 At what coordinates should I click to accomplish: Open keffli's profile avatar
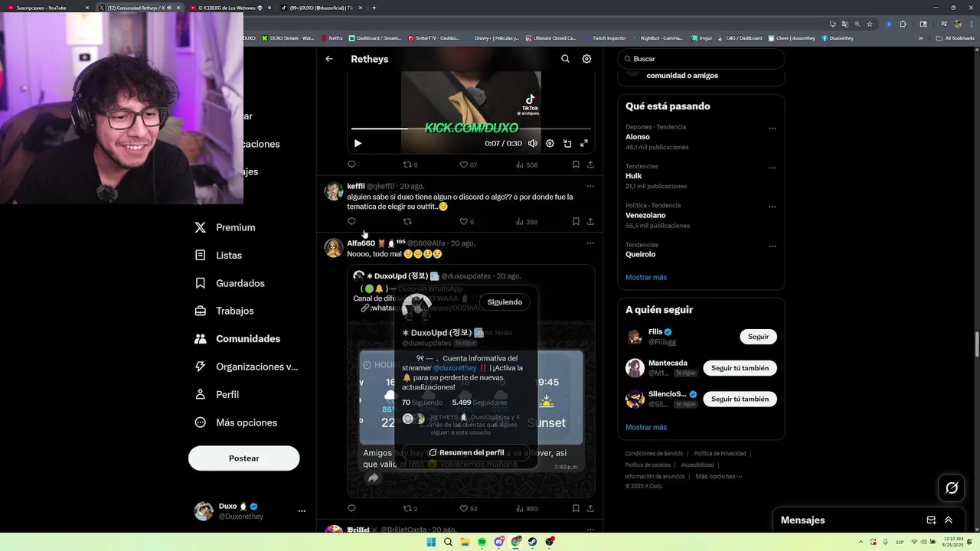[x=333, y=191]
